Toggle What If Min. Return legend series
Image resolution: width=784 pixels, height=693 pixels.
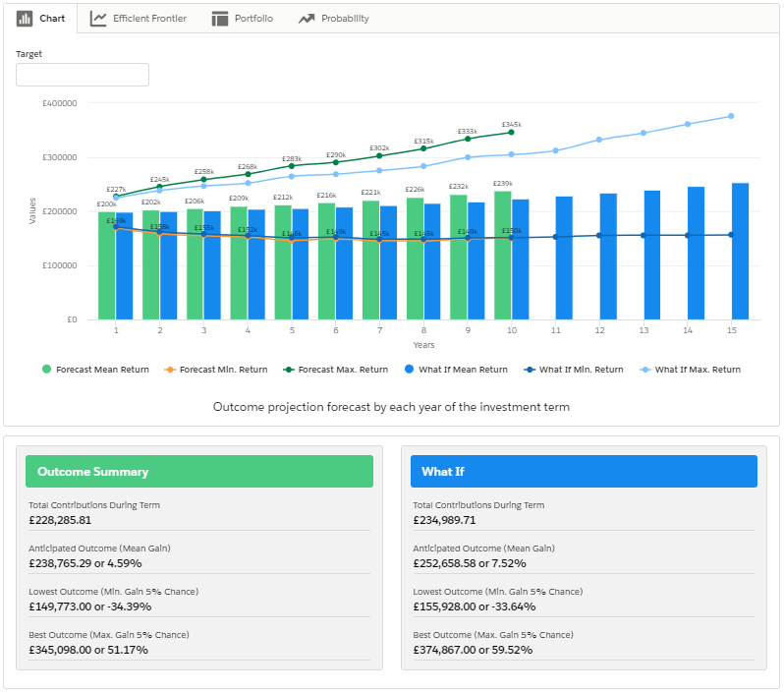(574, 370)
